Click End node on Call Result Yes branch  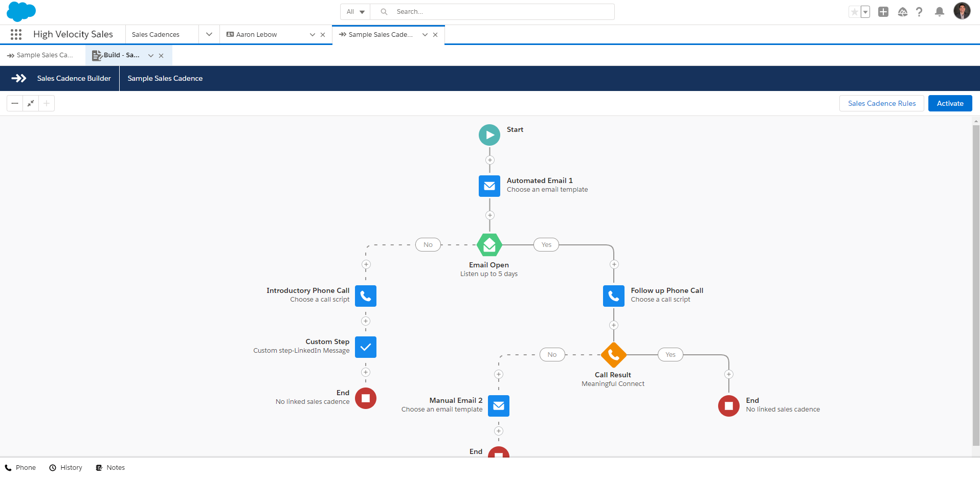click(729, 406)
